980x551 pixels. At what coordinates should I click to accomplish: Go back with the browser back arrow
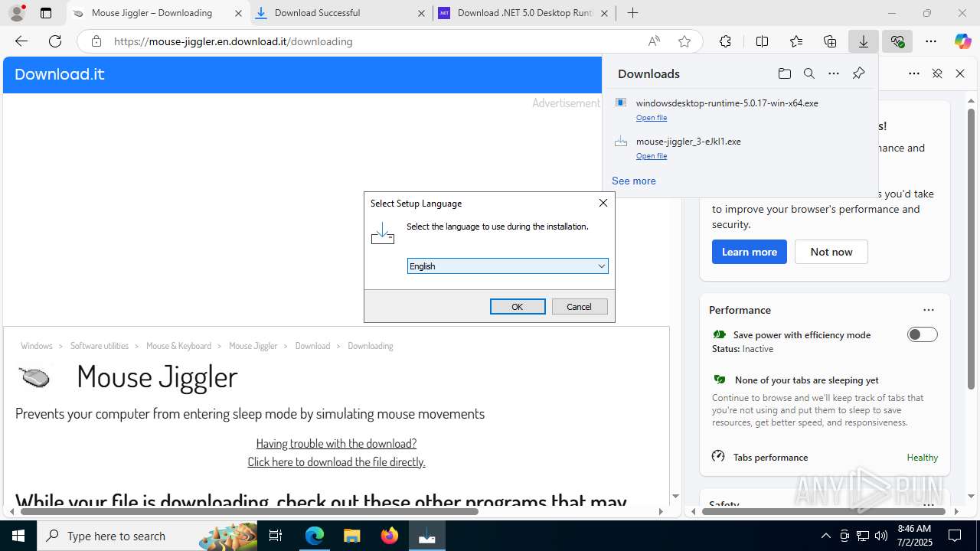click(21, 41)
